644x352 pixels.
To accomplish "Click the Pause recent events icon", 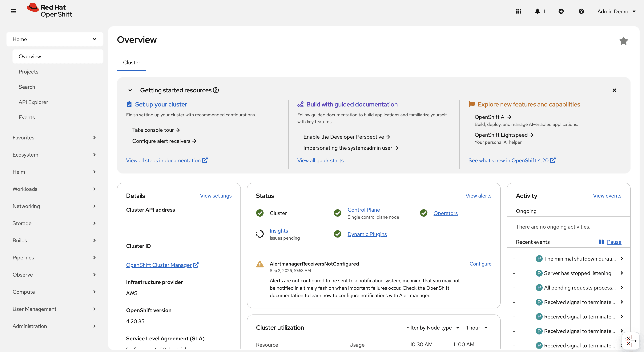I will 601,242.
